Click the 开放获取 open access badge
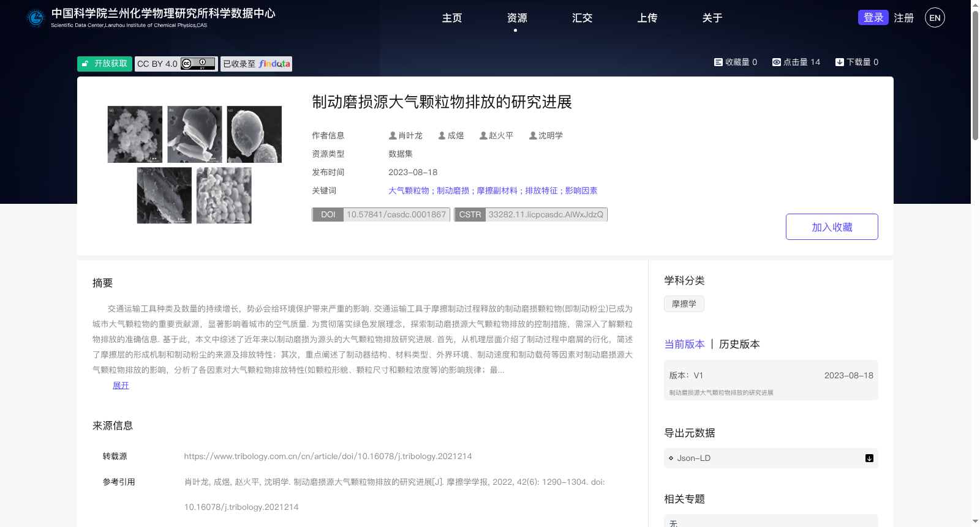980x527 pixels. (x=105, y=64)
